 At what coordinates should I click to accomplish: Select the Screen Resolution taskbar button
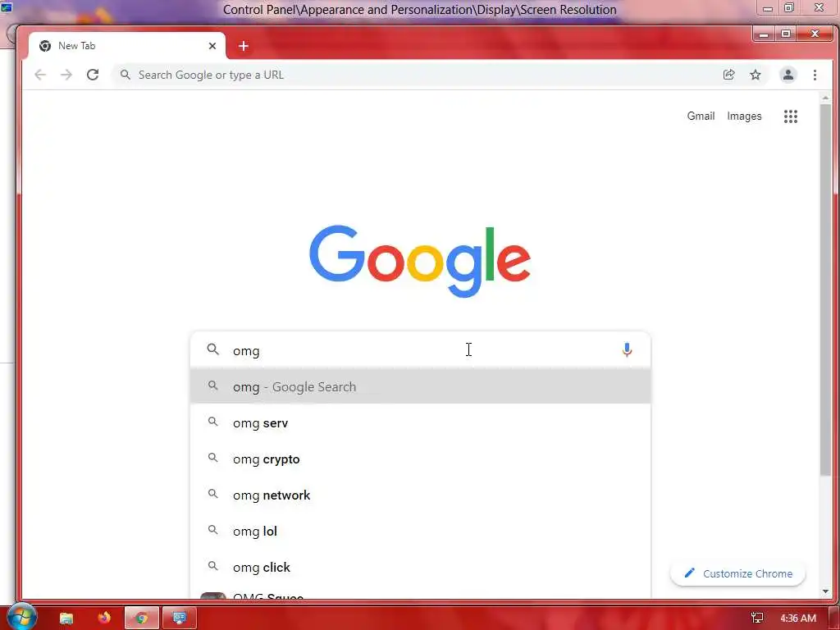coord(180,619)
